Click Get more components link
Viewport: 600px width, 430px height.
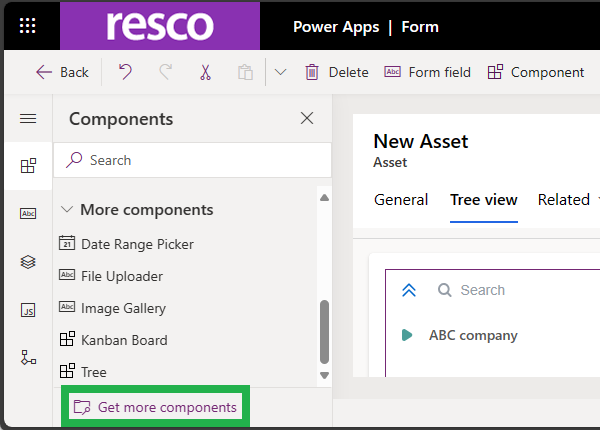tap(156, 407)
